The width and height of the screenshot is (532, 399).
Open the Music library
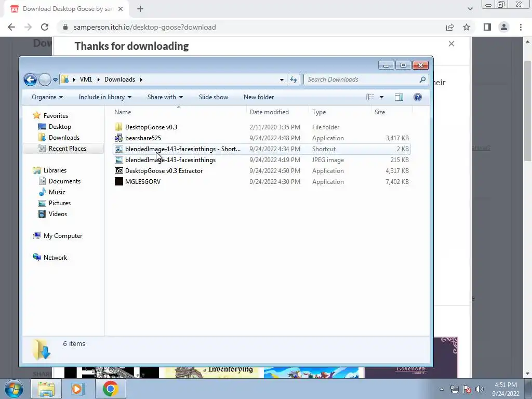click(57, 192)
